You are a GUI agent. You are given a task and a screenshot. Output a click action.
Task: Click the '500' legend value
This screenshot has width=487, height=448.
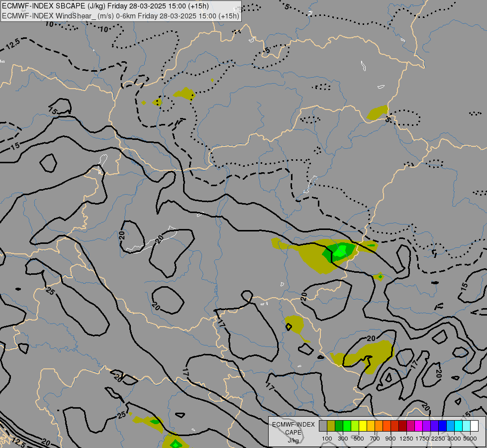pos(359,439)
